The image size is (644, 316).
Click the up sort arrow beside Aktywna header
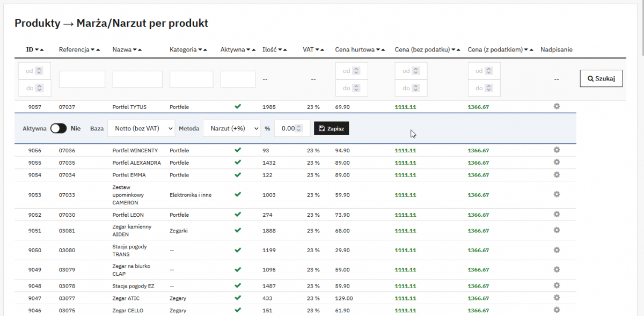pos(254,50)
